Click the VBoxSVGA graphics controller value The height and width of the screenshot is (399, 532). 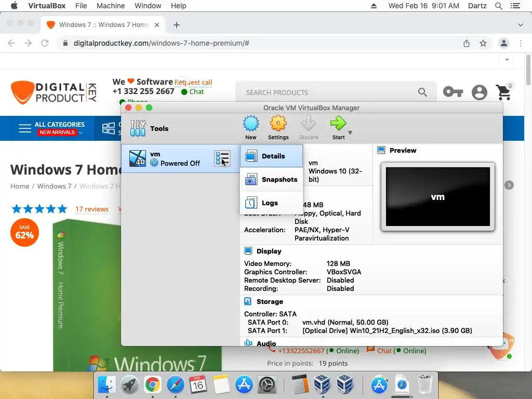coord(344,272)
